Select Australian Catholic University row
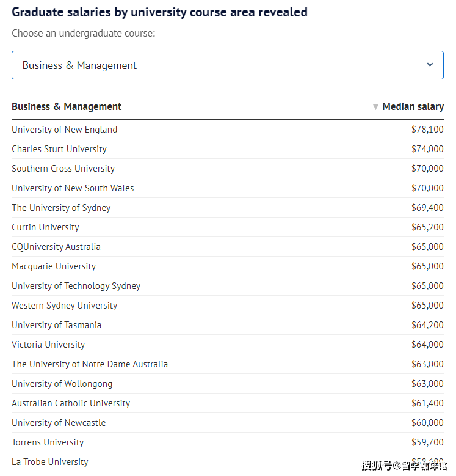 pos(228,403)
